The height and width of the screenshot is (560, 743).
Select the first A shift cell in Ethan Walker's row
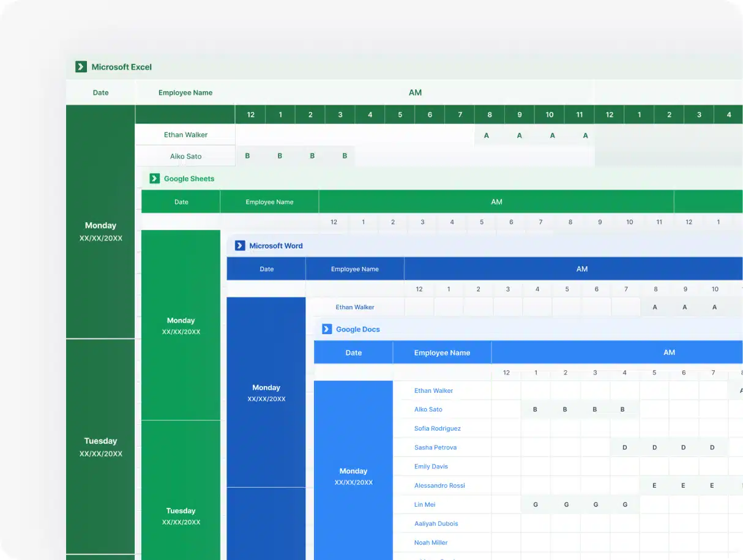point(487,135)
